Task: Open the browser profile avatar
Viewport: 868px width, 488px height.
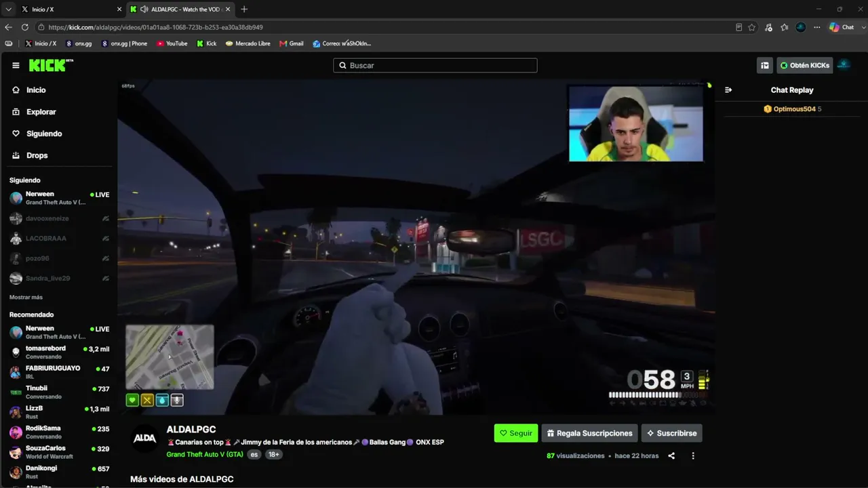Action: [801, 27]
